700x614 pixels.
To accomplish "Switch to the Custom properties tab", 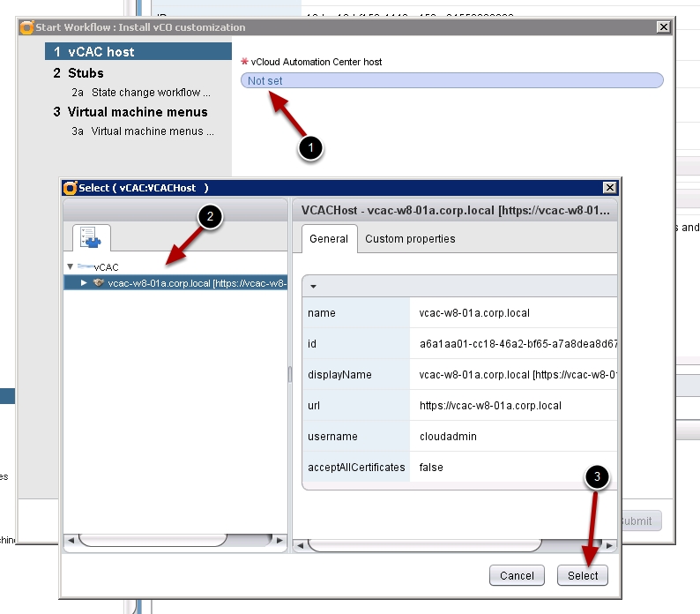I will [x=410, y=239].
